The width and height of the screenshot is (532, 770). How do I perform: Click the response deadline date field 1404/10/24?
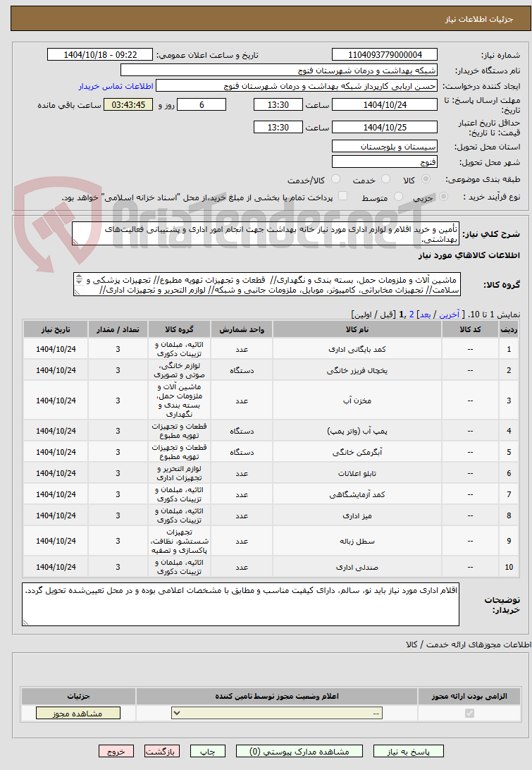[385, 104]
